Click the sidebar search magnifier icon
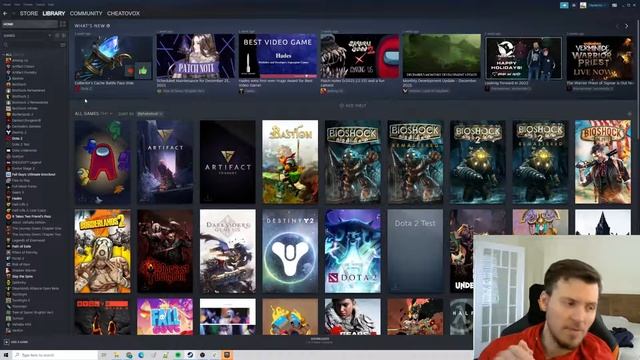Viewport: 640px width, 360px height. [x=6, y=44]
